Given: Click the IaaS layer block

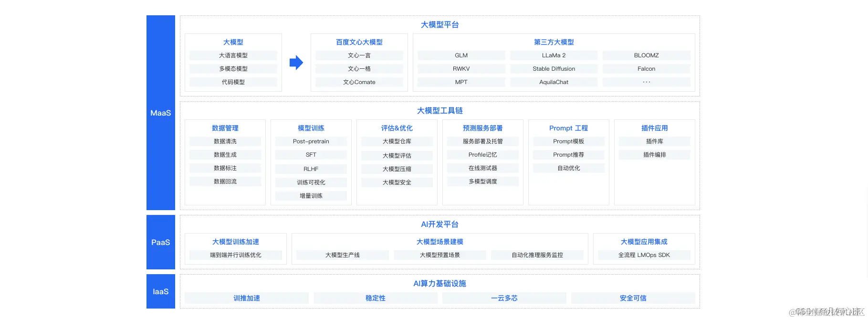Looking at the screenshot, I should coord(161,291).
